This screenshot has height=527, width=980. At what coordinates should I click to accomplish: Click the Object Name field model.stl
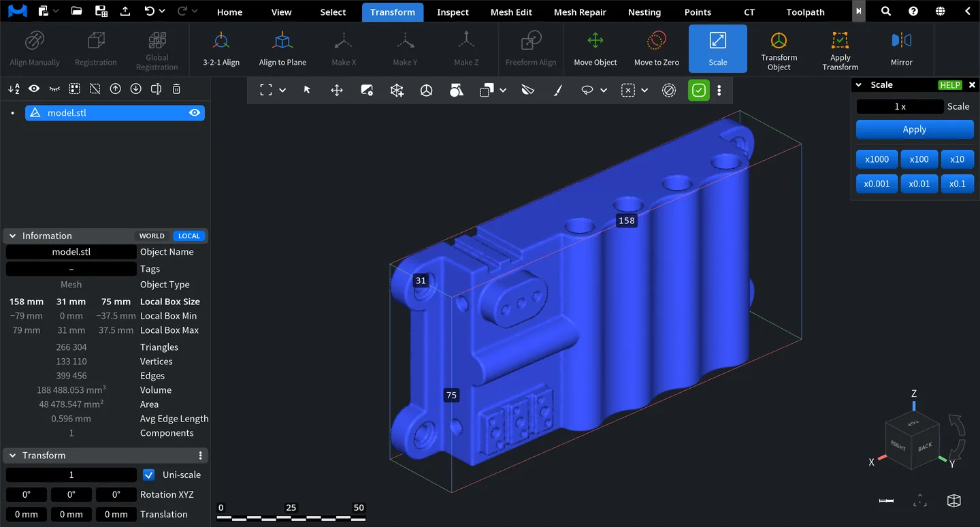pos(71,252)
